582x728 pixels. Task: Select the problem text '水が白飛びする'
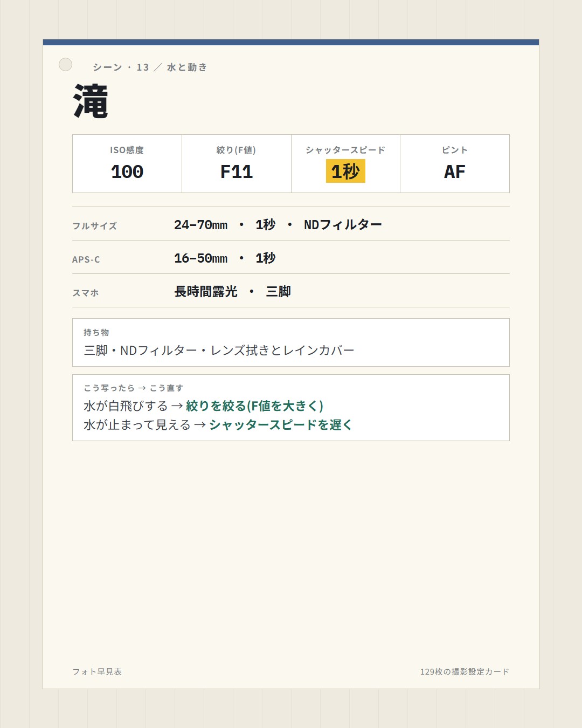pyautogui.click(x=126, y=406)
